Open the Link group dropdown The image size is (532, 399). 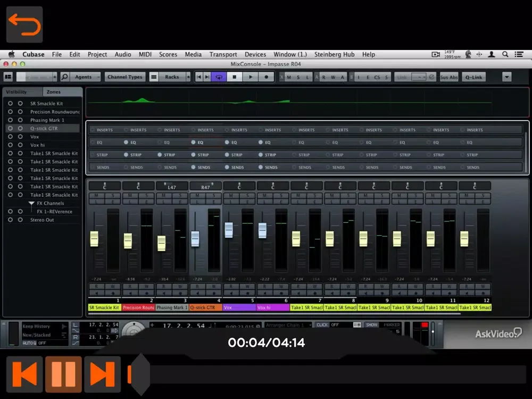pyautogui.click(x=419, y=77)
